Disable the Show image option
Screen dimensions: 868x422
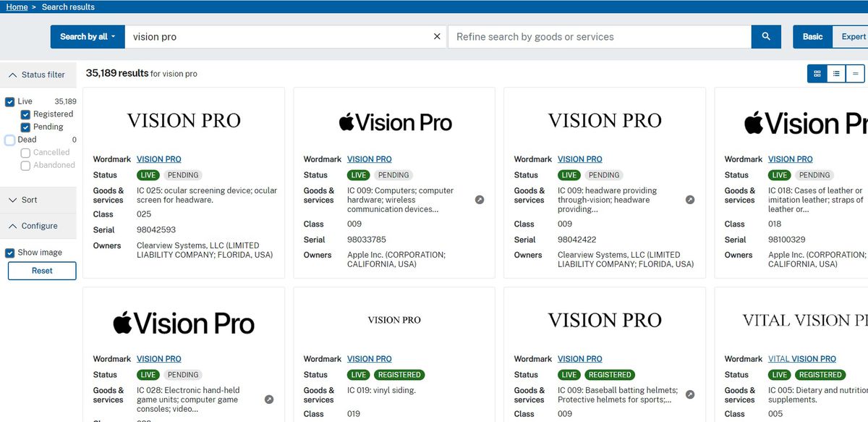pos(10,253)
